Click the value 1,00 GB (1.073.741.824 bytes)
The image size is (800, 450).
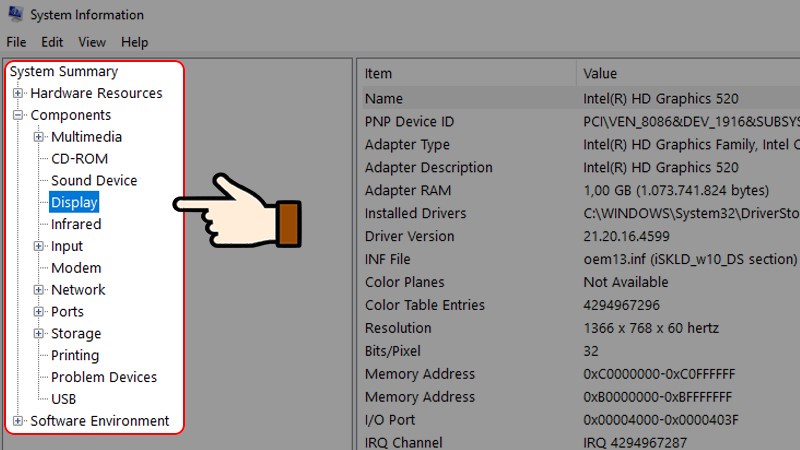pos(676,190)
